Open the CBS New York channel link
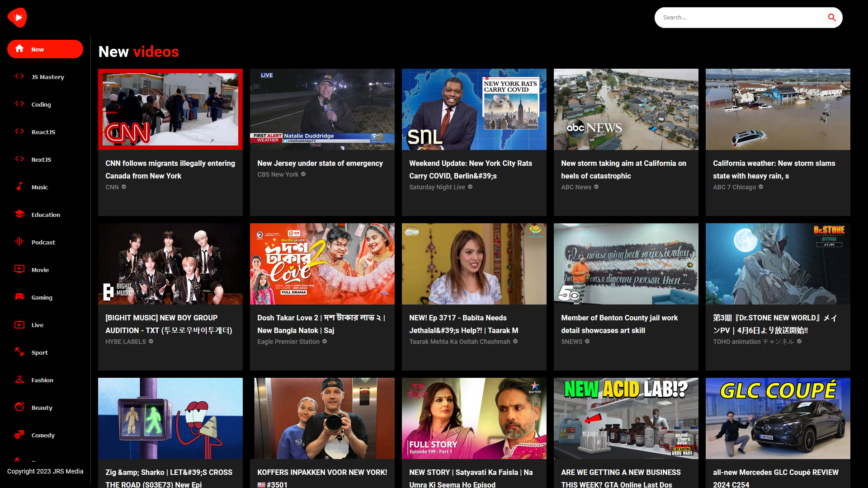 (x=278, y=174)
